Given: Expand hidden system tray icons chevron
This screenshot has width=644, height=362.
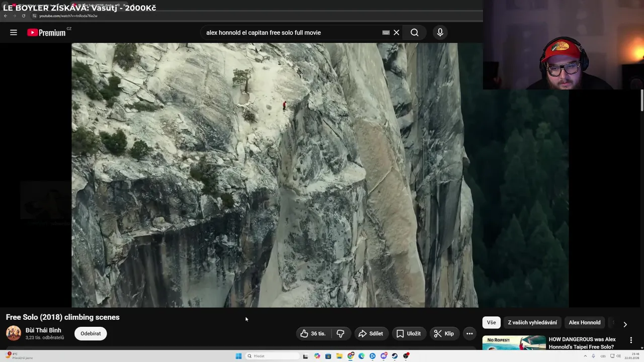Looking at the screenshot, I should point(585,356).
